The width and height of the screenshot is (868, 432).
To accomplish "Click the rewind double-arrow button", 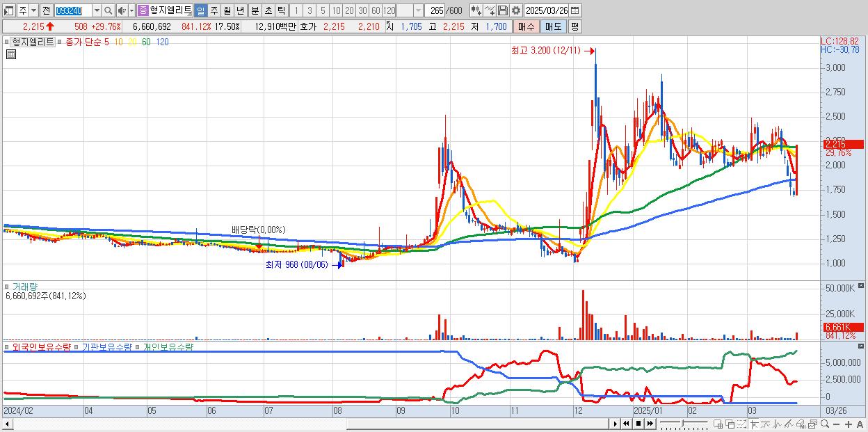I will coord(626,424).
